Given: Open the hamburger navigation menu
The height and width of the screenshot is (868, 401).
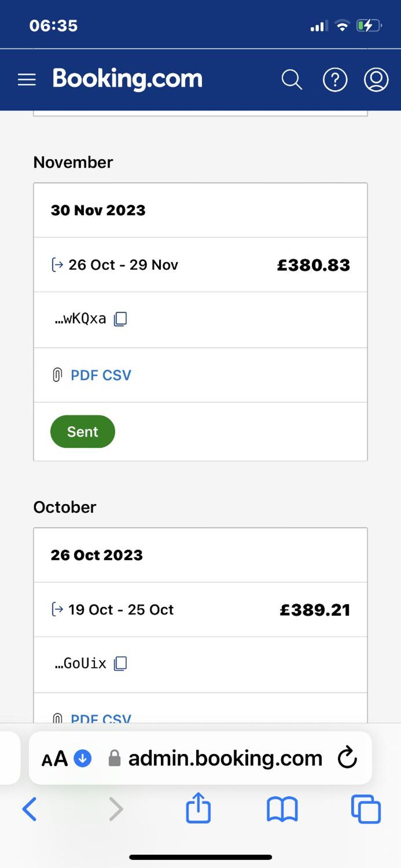Looking at the screenshot, I should point(27,80).
